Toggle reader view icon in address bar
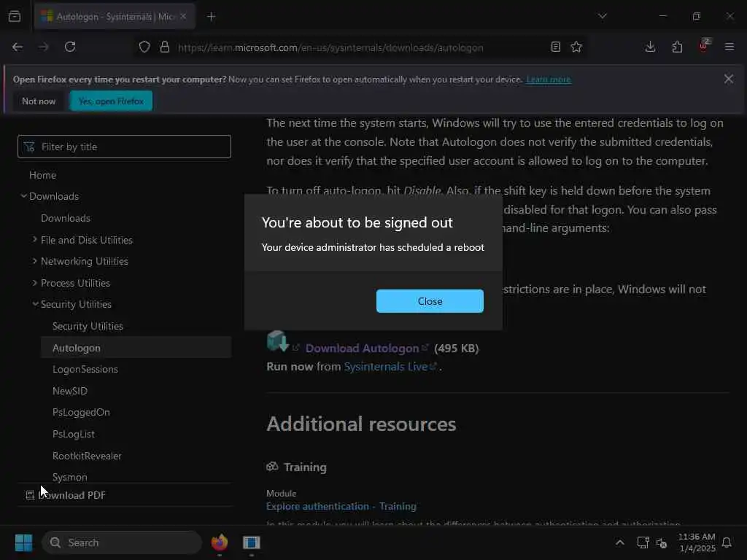The image size is (747, 560). tap(555, 47)
